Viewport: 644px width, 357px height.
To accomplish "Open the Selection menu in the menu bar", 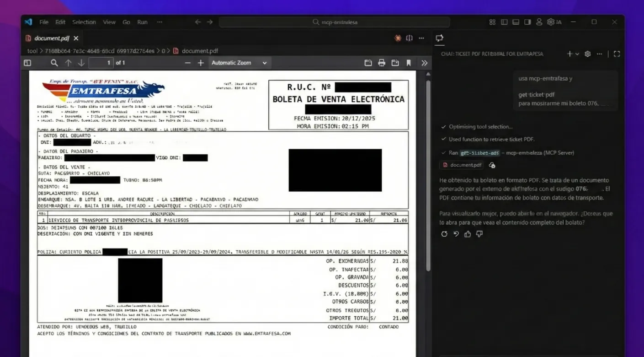I will coord(84,22).
